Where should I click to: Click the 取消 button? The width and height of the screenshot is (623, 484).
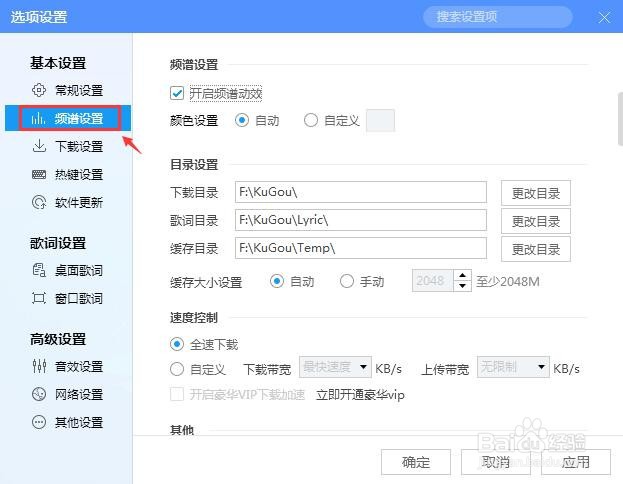point(495,462)
